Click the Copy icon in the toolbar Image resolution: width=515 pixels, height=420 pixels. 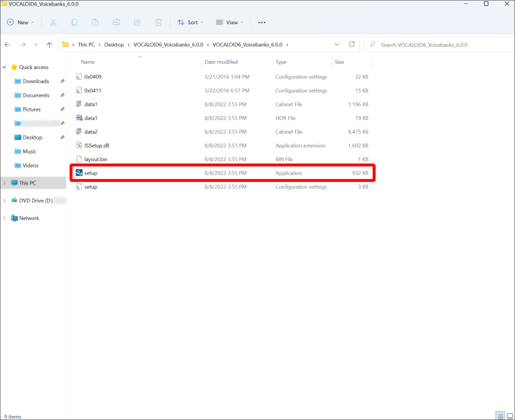(74, 22)
